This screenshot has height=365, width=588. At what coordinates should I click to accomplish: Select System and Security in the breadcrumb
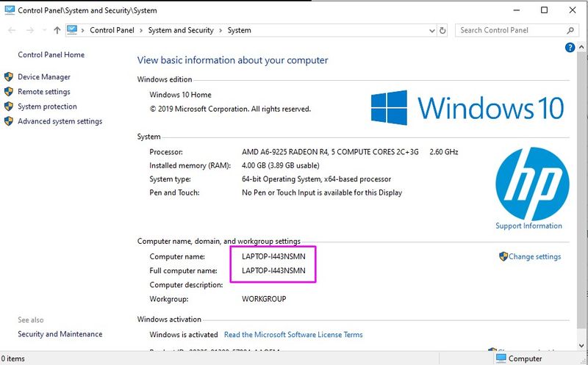click(181, 30)
